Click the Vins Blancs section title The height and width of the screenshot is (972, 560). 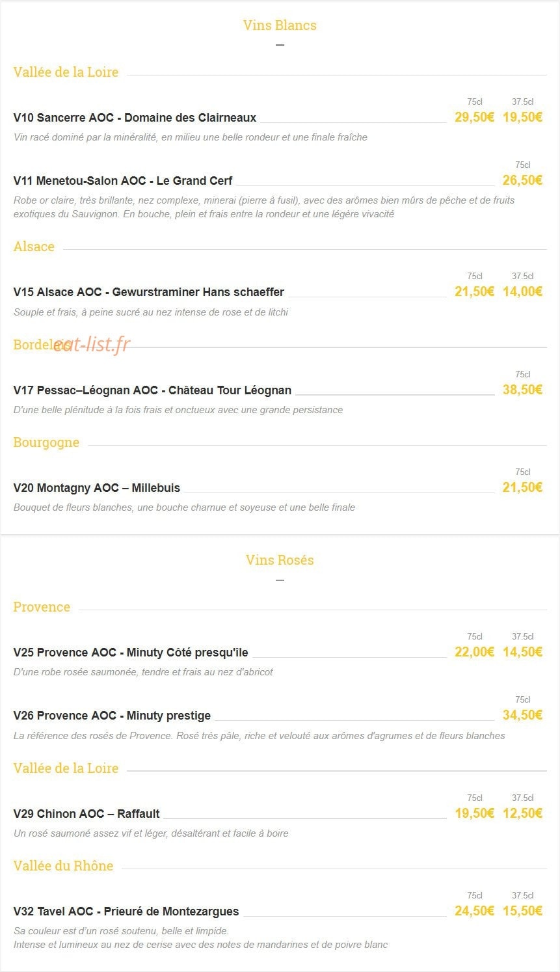click(x=280, y=25)
